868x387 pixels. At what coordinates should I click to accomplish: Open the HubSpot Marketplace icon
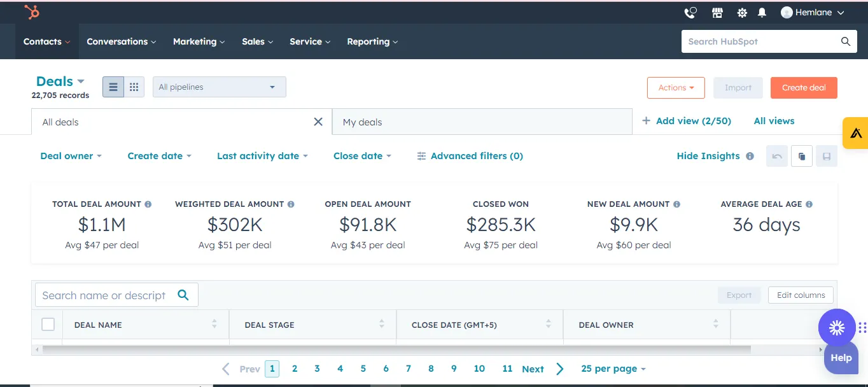(717, 13)
